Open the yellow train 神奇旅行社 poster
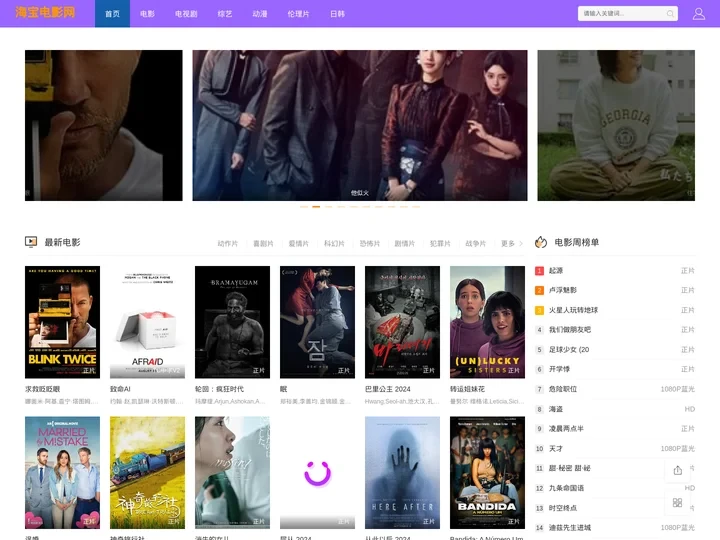720x540 pixels. click(x=147, y=472)
